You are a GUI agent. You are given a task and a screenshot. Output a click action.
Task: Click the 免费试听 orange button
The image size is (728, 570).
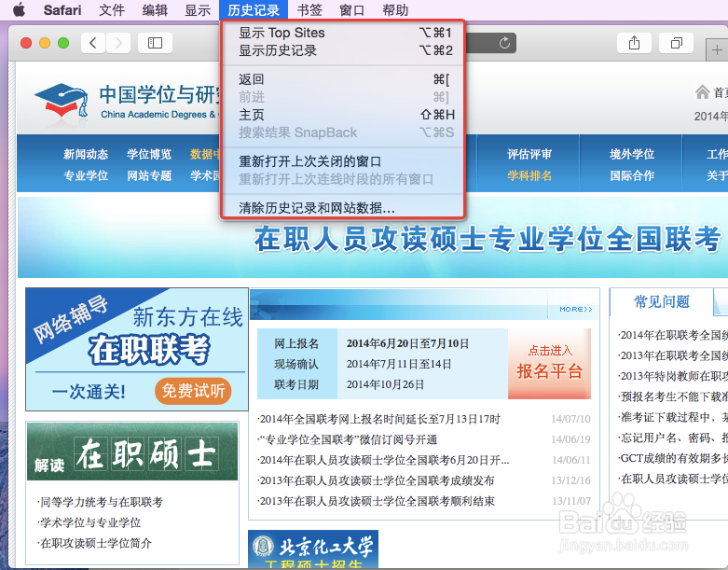tap(193, 391)
